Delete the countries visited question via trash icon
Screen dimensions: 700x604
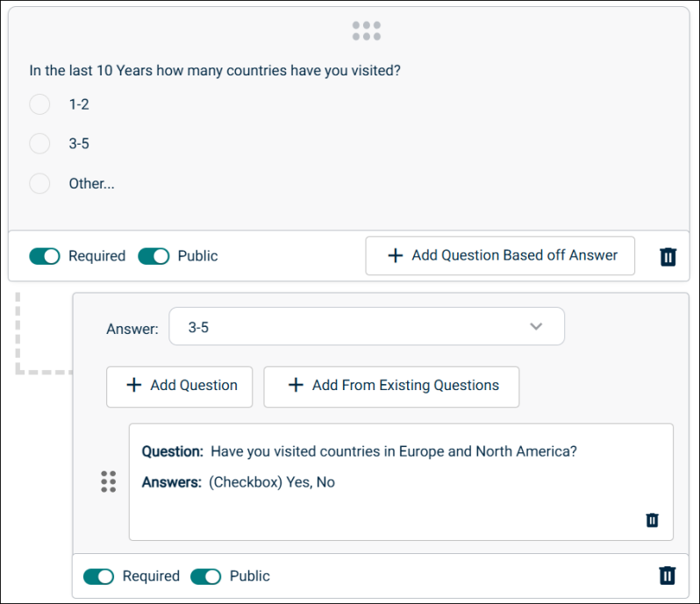coord(668,257)
